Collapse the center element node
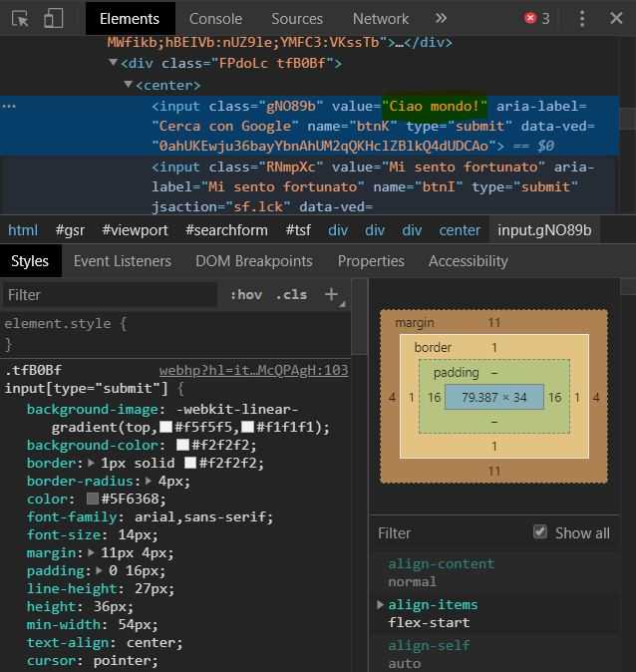The width and height of the screenshot is (636, 672). pyautogui.click(x=128, y=85)
